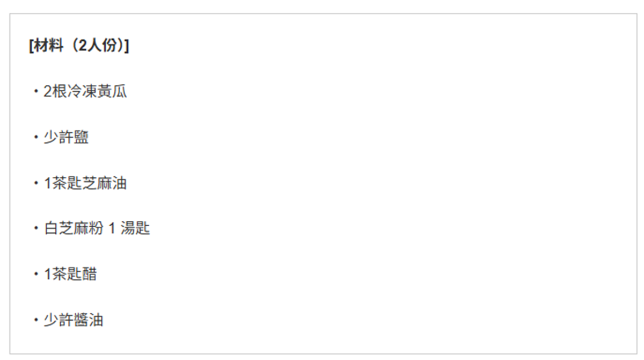Screen dimensions: 644x360
Task: Click the word 黃瓜 in the first ingredient
Action: point(113,92)
